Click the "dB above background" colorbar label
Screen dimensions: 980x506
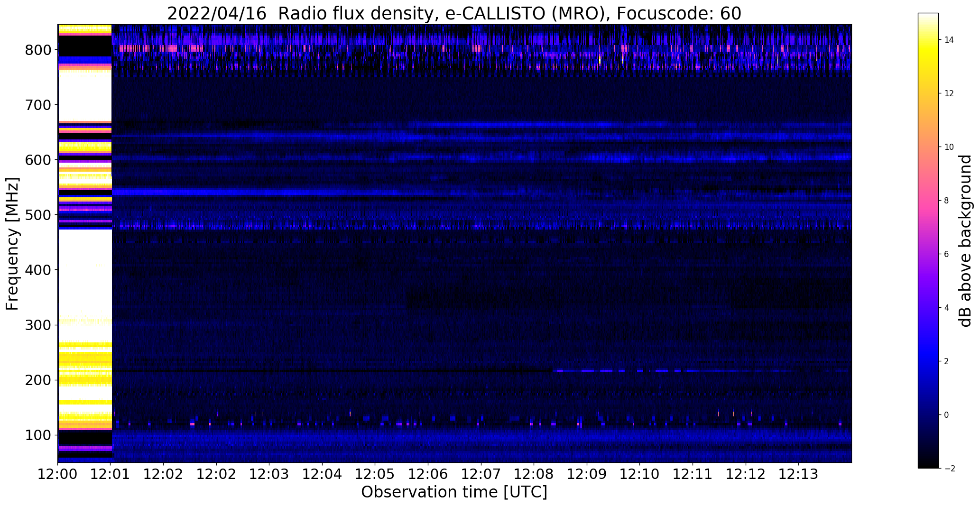coord(965,240)
